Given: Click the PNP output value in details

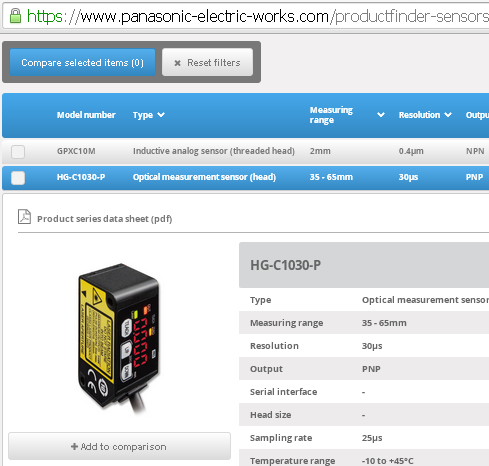Looking at the screenshot, I should 371,369.
